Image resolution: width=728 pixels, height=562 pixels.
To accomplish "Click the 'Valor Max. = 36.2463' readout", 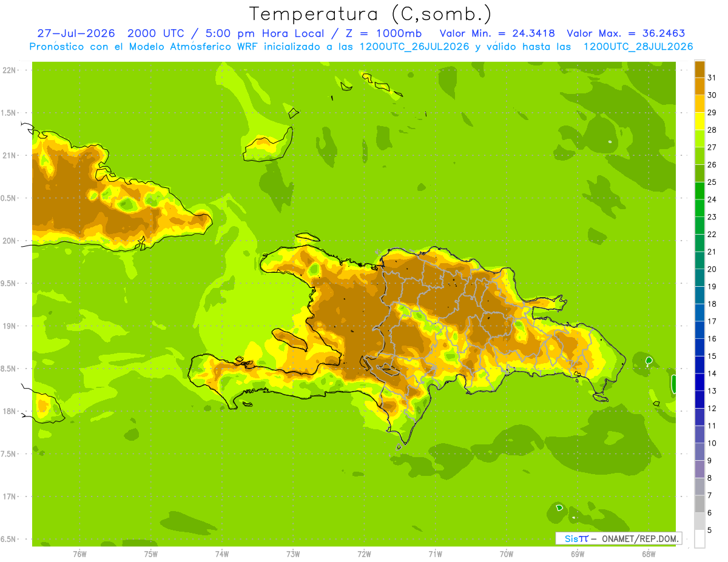I will (626, 33).
